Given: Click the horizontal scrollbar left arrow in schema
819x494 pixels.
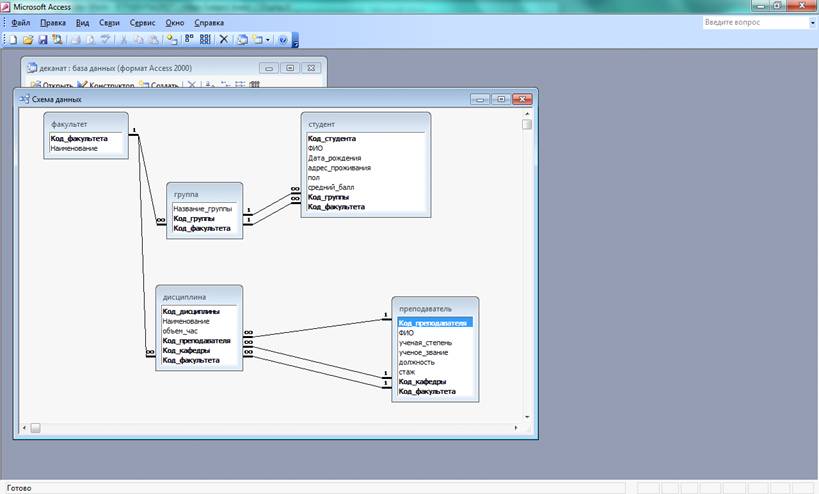Looking at the screenshot, I should (33, 428).
